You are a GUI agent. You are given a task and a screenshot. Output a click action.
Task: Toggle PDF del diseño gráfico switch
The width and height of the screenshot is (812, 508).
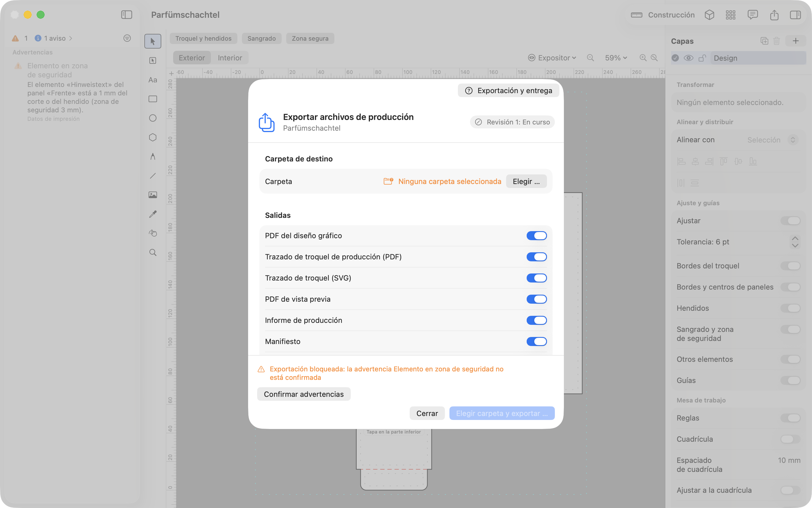click(x=537, y=236)
